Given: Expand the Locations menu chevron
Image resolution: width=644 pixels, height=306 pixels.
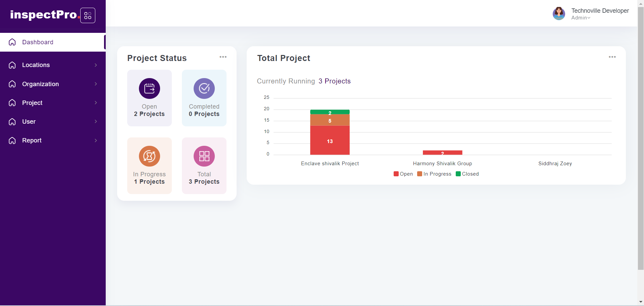Looking at the screenshot, I should 96,65.
